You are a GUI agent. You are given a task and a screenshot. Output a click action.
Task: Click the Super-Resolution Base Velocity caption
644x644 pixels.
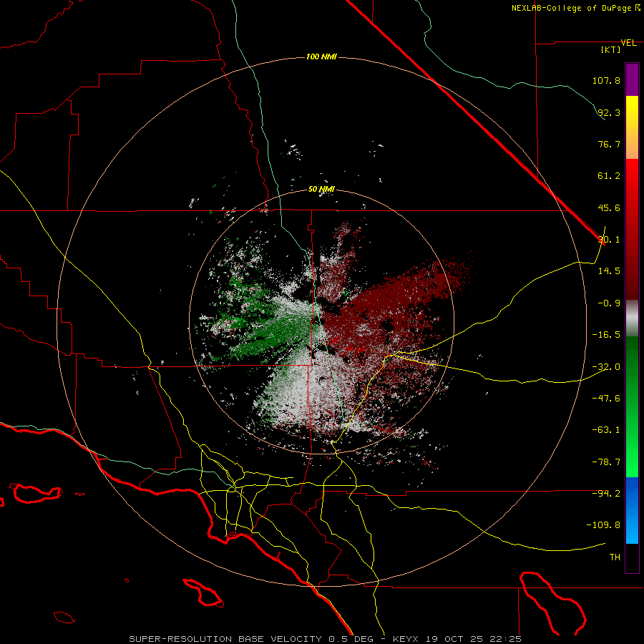coord(326,639)
